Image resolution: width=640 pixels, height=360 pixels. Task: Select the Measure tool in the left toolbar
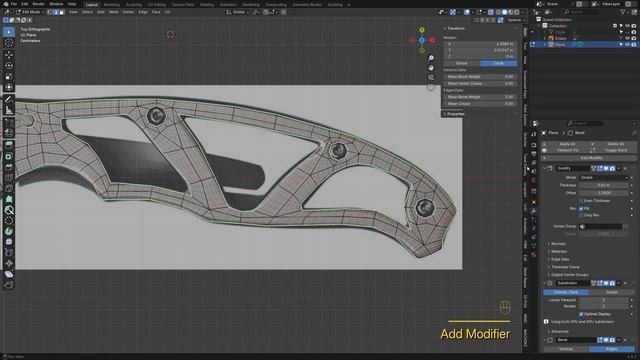tap(9, 110)
